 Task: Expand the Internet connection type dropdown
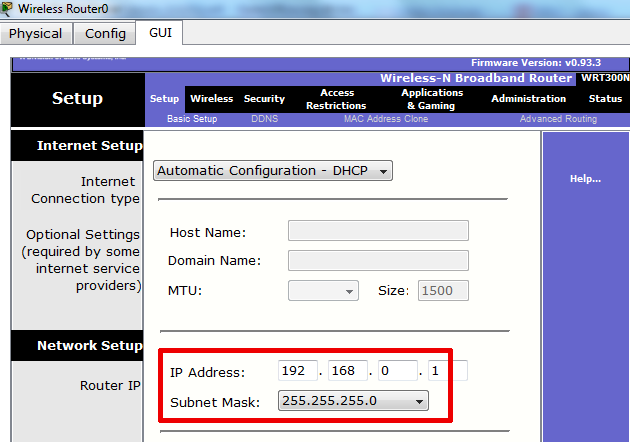click(x=273, y=171)
